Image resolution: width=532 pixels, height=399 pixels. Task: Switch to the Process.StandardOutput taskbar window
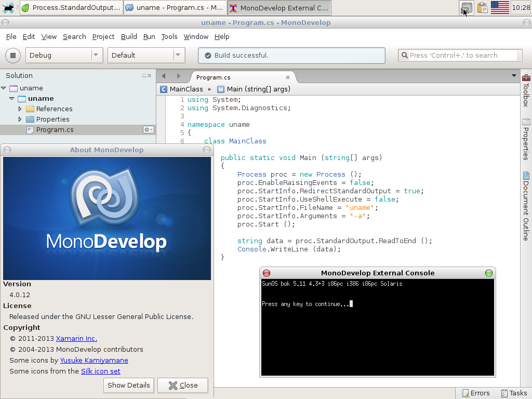(71, 8)
